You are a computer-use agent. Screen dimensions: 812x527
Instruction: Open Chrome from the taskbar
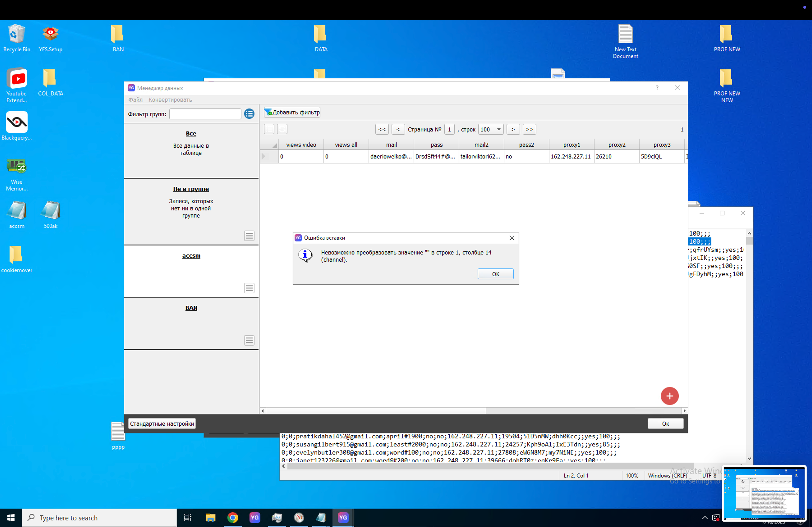click(233, 518)
